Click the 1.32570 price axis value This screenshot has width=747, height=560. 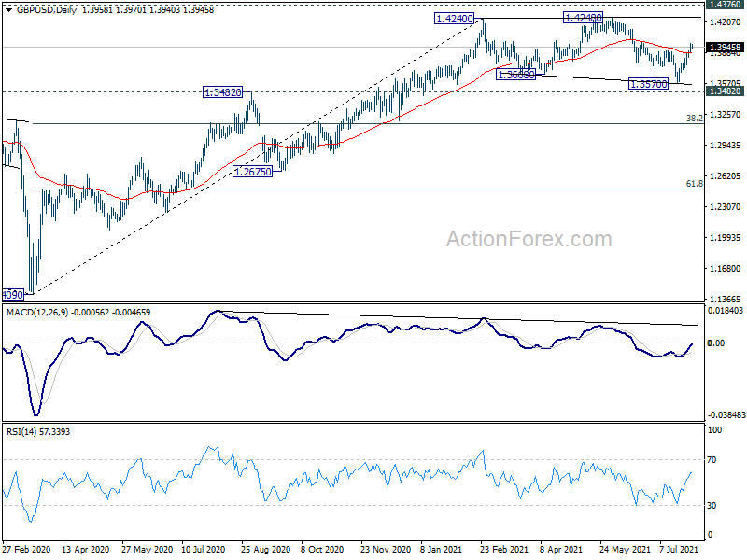pos(726,114)
